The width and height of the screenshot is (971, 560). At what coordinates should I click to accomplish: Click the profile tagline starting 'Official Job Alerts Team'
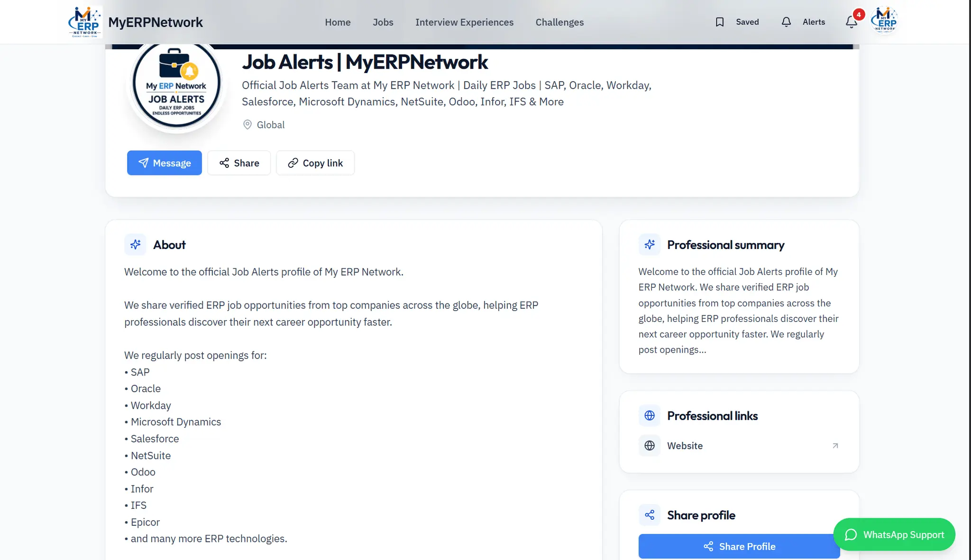[447, 93]
